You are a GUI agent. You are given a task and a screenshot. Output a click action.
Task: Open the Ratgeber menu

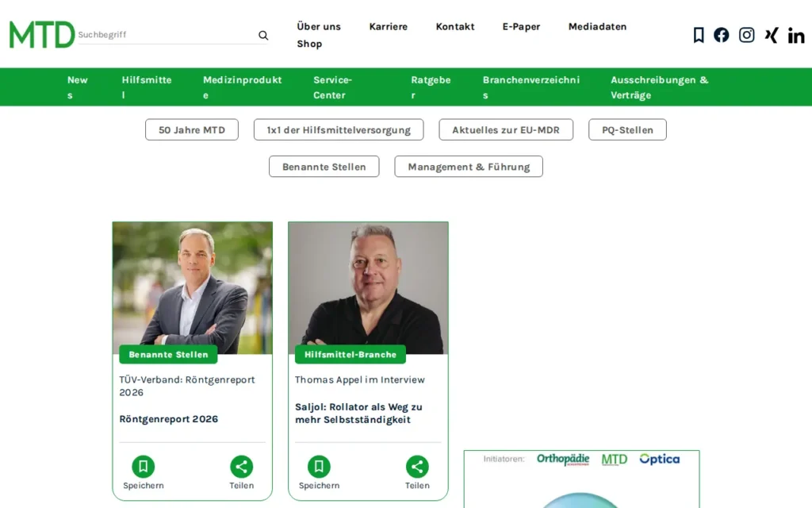pos(431,87)
